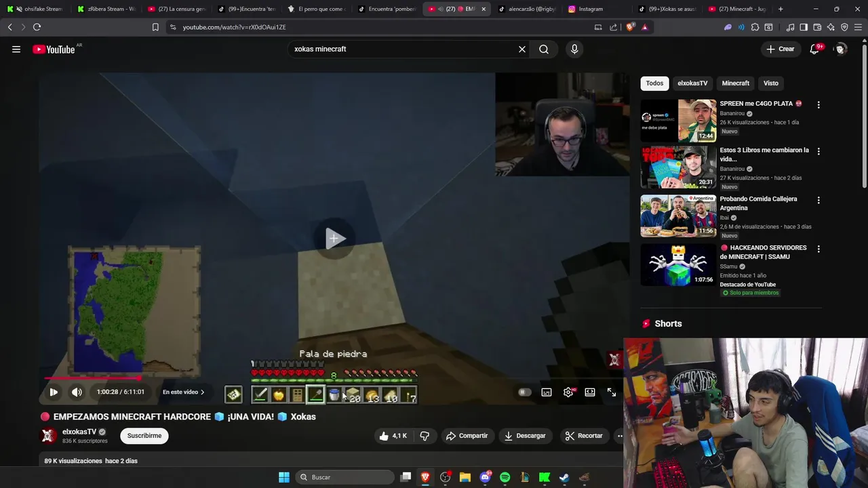Mute the video volume
868x488 pixels.
[77, 392]
